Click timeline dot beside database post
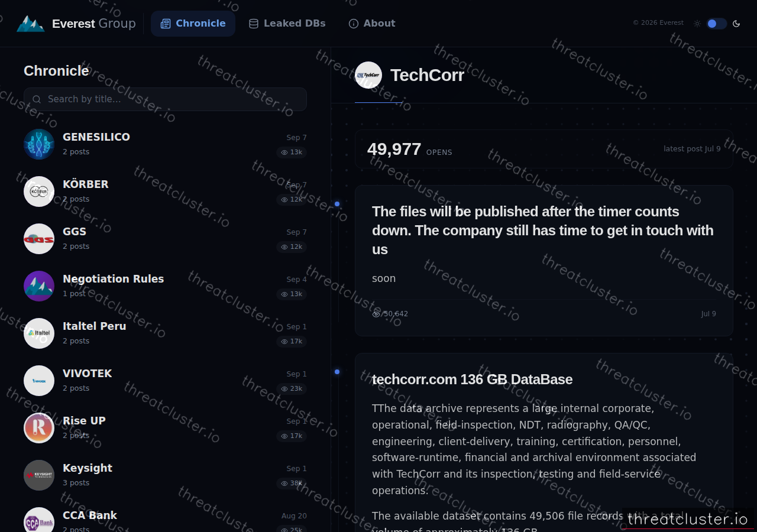Viewport: 757px width, 532px height. (x=337, y=372)
